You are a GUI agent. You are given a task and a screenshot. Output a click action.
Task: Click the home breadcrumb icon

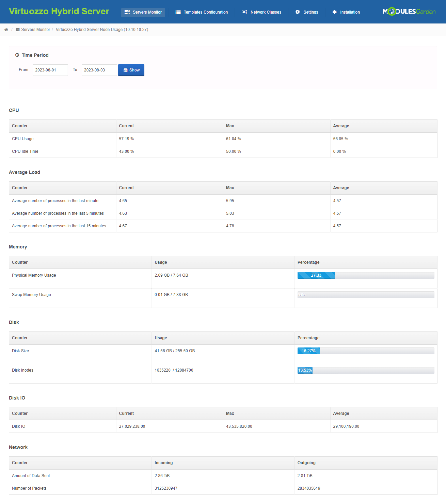6,30
